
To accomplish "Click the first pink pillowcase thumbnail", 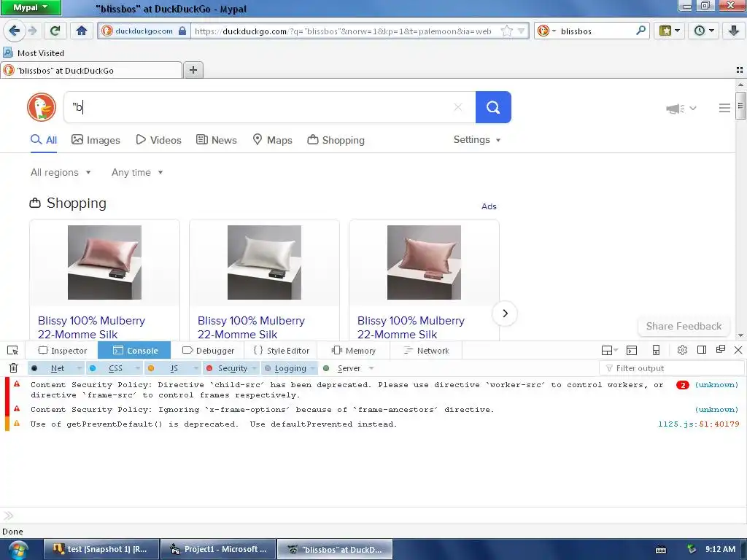I will click(x=104, y=262).
